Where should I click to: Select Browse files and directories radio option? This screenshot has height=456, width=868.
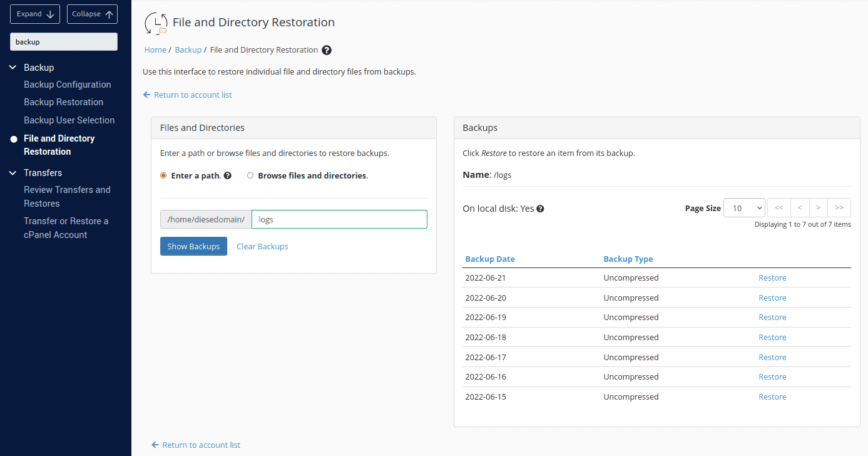(x=250, y=176)
